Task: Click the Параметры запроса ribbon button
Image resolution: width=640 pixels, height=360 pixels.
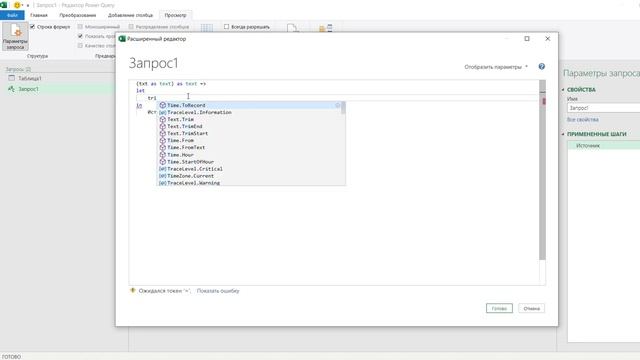Action: pos(15,36)
